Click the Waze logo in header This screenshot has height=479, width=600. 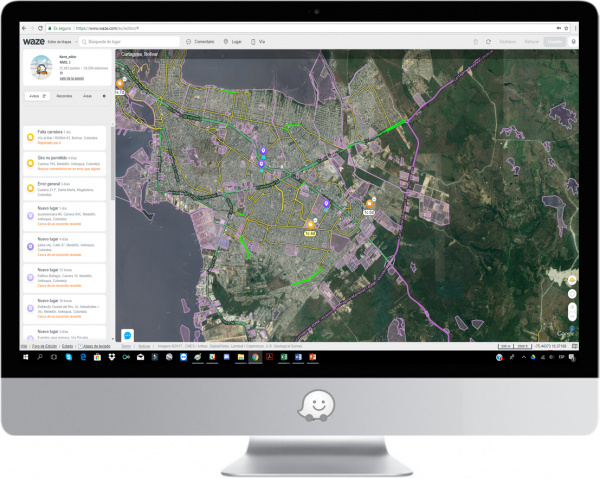33,42
